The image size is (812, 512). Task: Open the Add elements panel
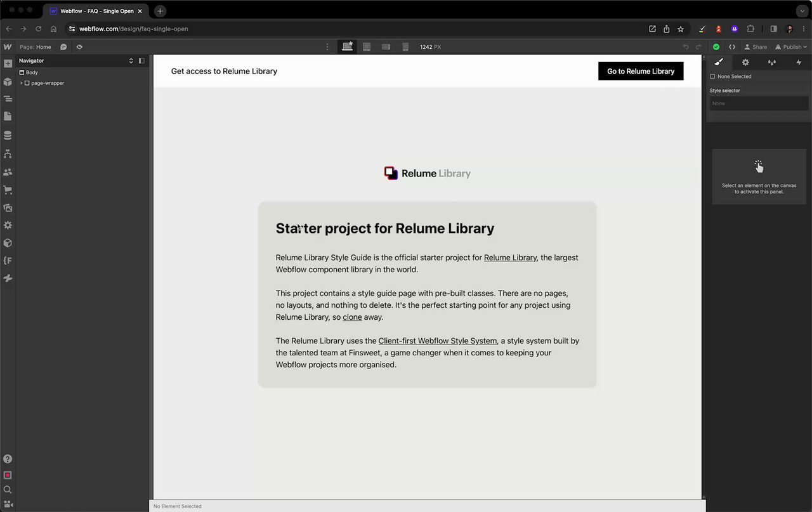tap(8, 64)
